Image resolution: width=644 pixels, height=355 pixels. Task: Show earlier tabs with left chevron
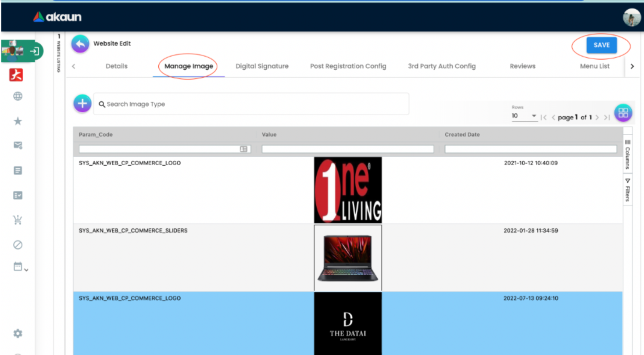[74, 66]
